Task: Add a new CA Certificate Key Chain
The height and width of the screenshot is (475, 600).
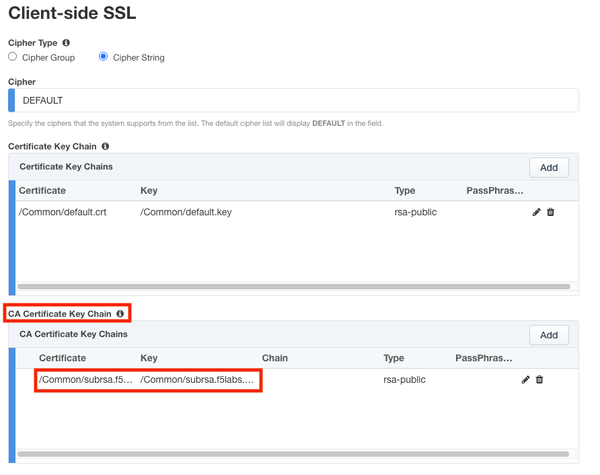Action: 549,335
